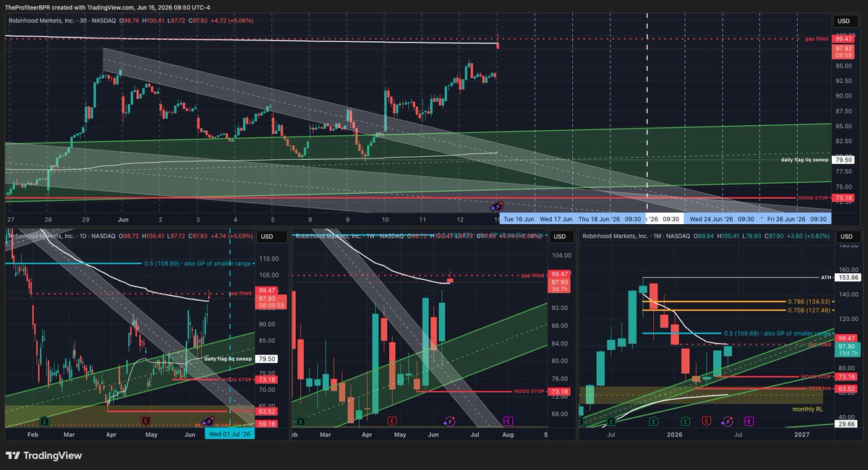
Task: Click the daily chart title Robinhood Markets, Inc. · 1D
Action: 48,236
